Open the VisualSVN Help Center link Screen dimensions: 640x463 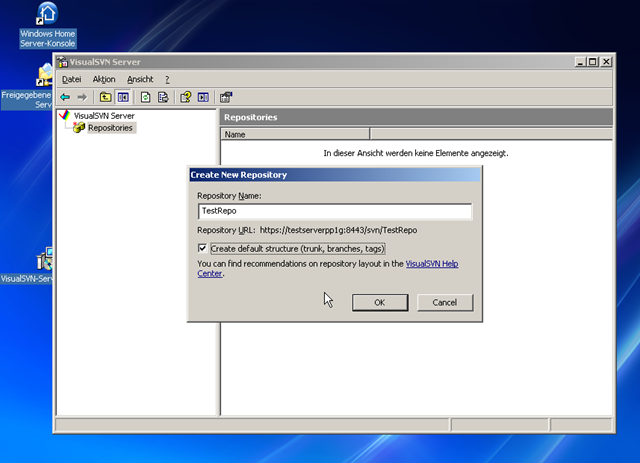click(432, 264)
